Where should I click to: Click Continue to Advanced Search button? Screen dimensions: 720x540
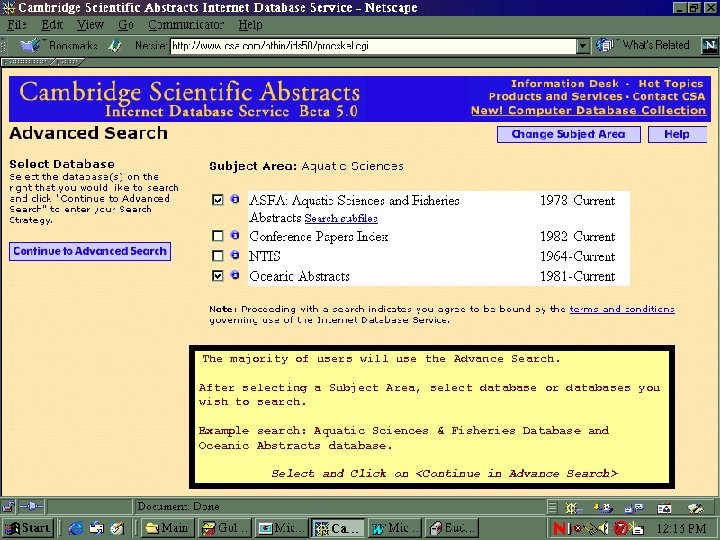tap(90, 251)
